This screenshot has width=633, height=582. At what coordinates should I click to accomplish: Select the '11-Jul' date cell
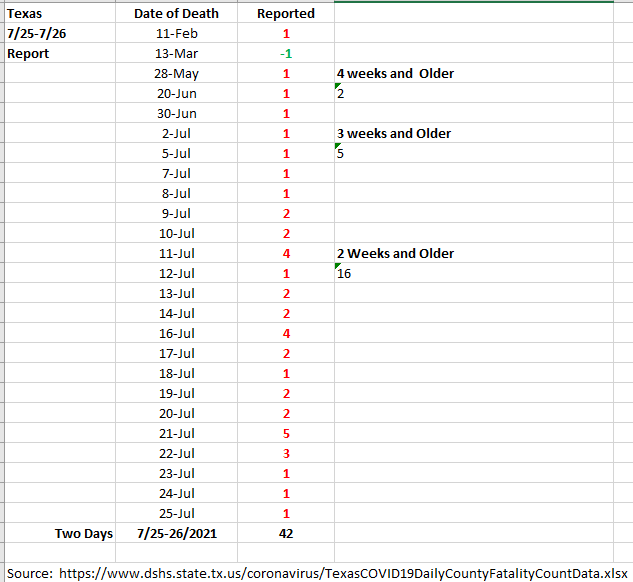[176, 253]
